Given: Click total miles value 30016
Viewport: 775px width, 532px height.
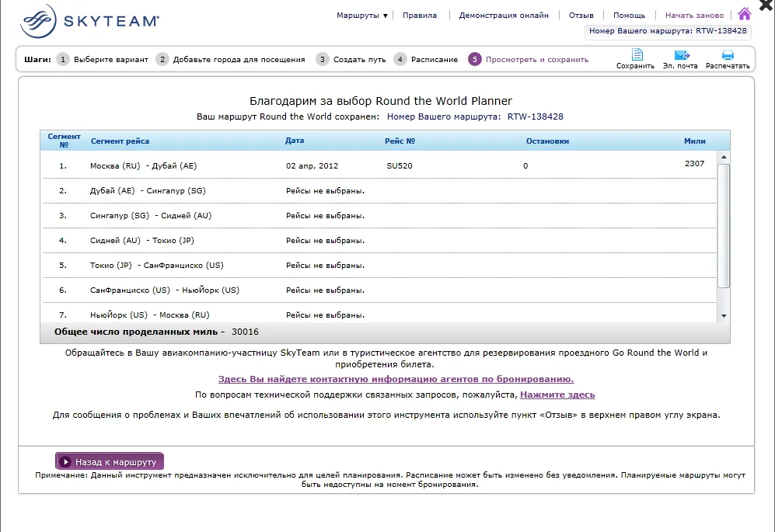Looking at the screenshot, I should (x=245, y=332).
